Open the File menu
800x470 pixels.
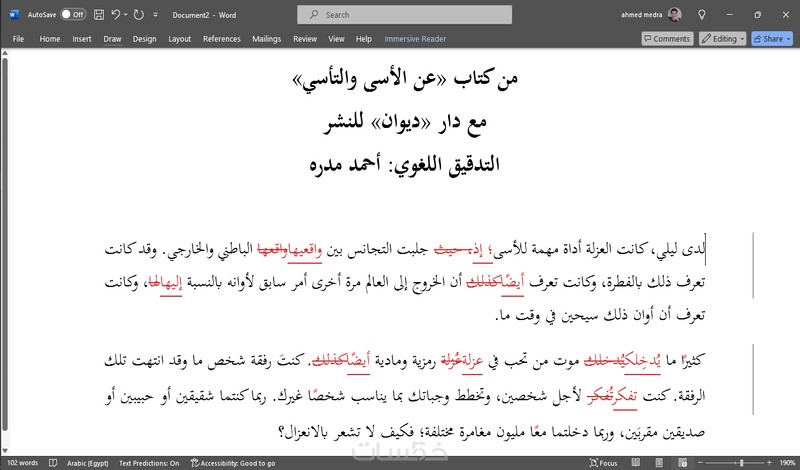(x=18, y=39)
